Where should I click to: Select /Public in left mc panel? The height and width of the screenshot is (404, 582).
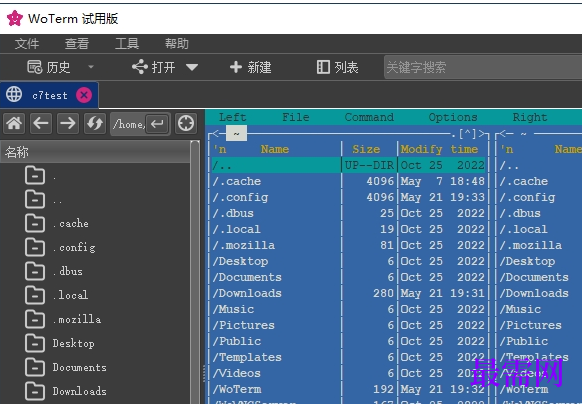348,341
